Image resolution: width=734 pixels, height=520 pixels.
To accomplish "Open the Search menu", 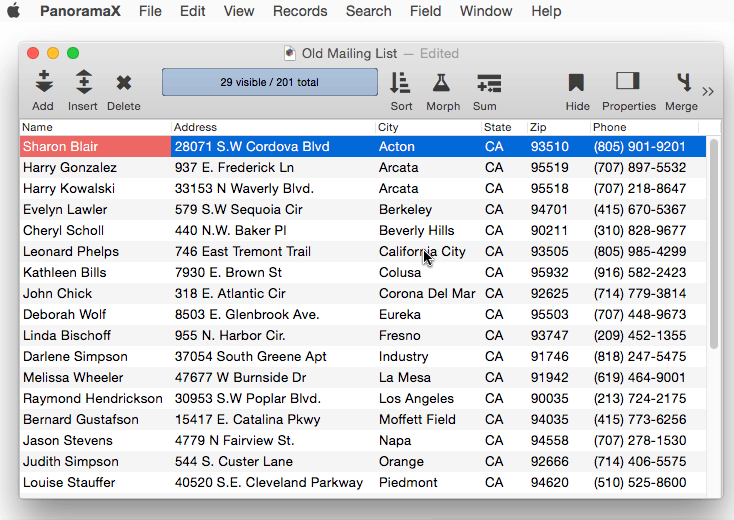I will (368, 11).
